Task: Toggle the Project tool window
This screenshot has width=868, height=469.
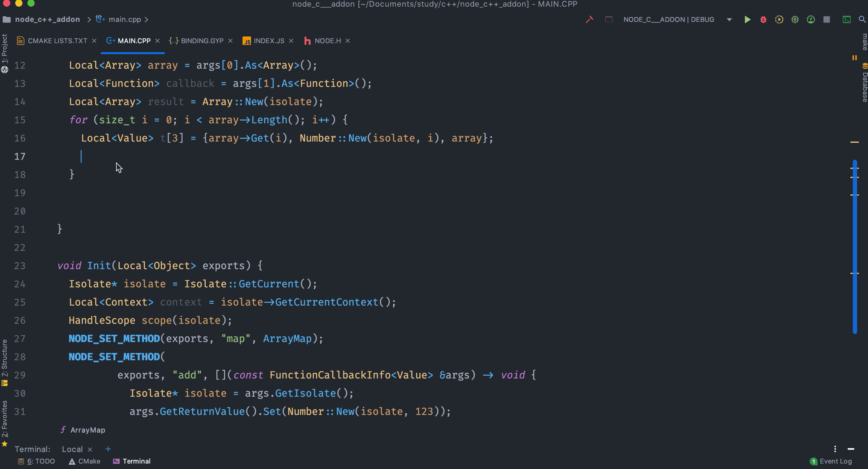Action: click(4, 49)
